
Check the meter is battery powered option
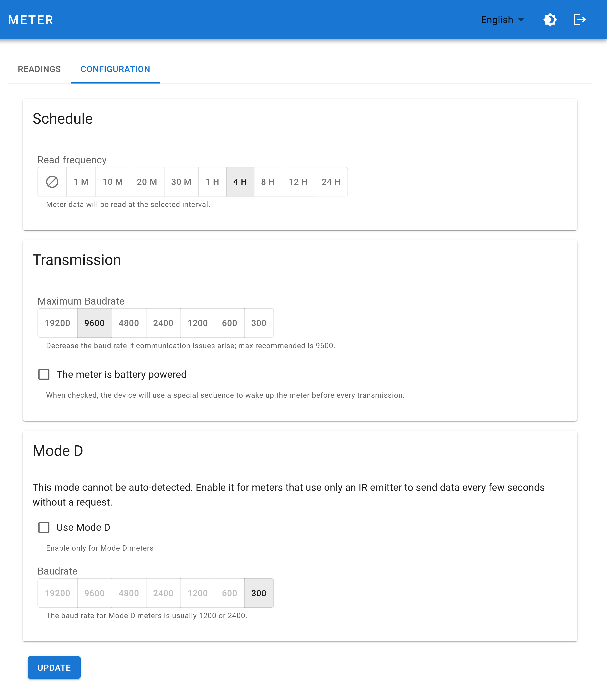point(44,374)
